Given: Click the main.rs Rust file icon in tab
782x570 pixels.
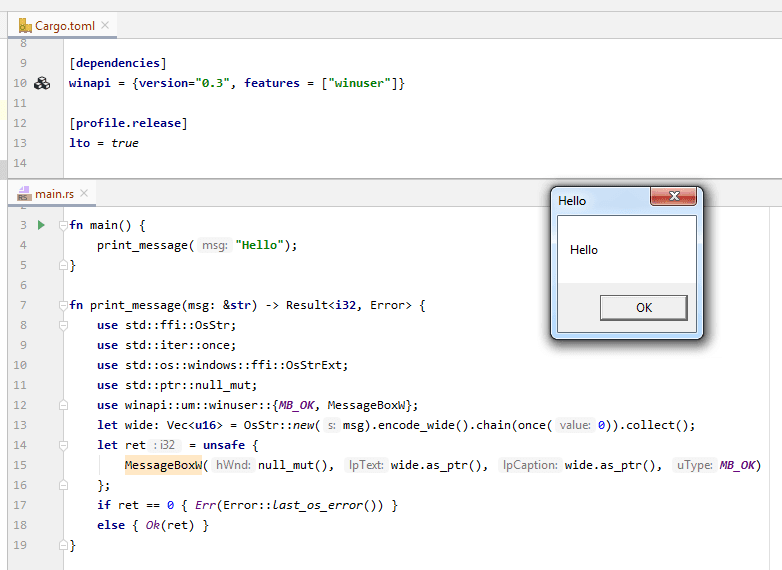Looking at the screenshot, I should coord(24,193).
